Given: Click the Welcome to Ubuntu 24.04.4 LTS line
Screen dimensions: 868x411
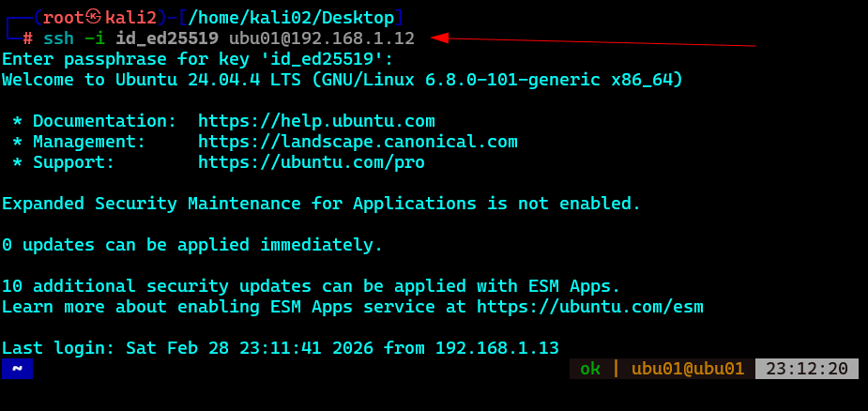Looking at the screenshot, I should (343, 80).
